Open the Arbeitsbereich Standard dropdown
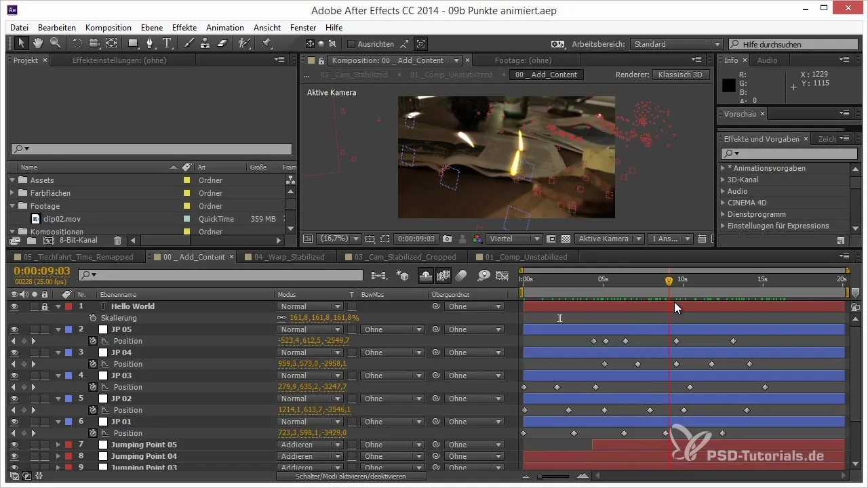Screen dimensions: 868x488 676,44
